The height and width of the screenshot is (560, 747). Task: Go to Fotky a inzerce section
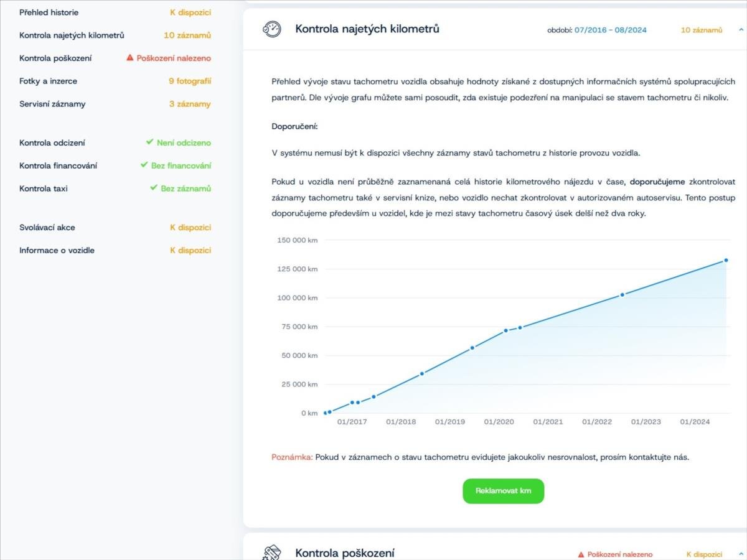[x=49, y=81]
